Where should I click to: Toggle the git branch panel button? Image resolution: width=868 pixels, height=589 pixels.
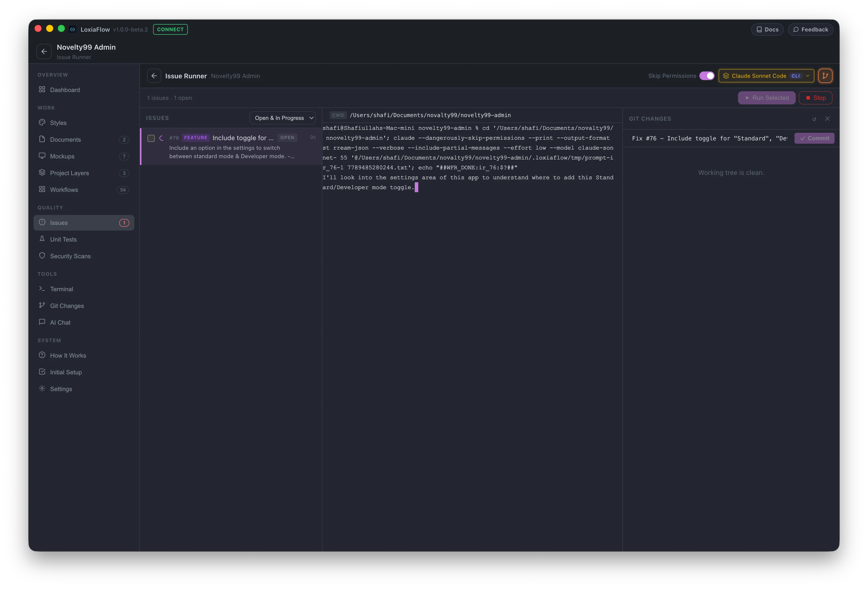(x=825, y=76)
